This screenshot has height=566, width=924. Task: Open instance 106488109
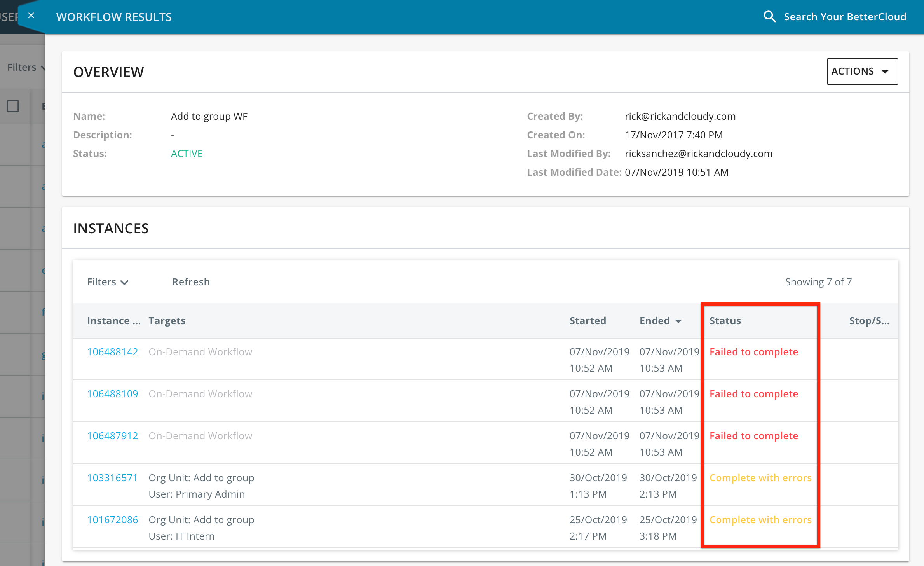[113, 393]
